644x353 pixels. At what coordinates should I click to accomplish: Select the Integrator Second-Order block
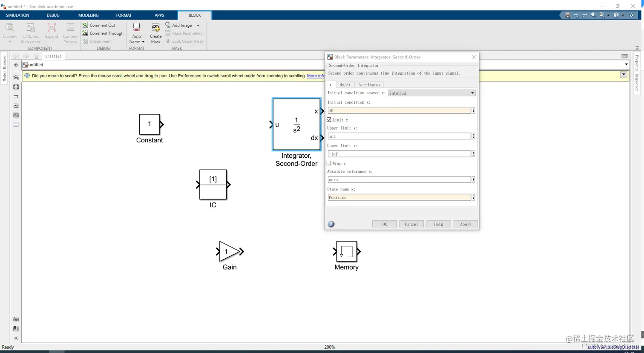[x=296, y=124]
